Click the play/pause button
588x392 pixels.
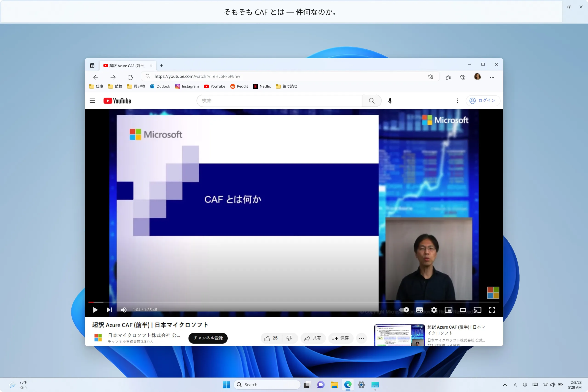tap(95, 310)
